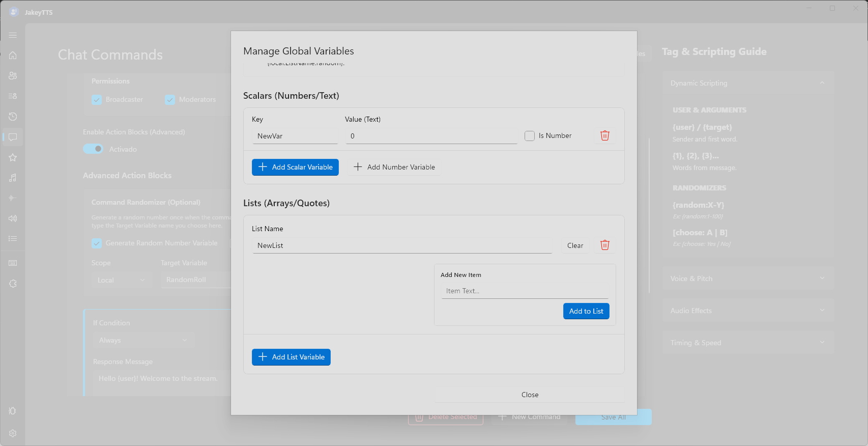Edit the Value (Text) field
The width and height of the screenshot is (868, 446).
(x=431, y=136)
